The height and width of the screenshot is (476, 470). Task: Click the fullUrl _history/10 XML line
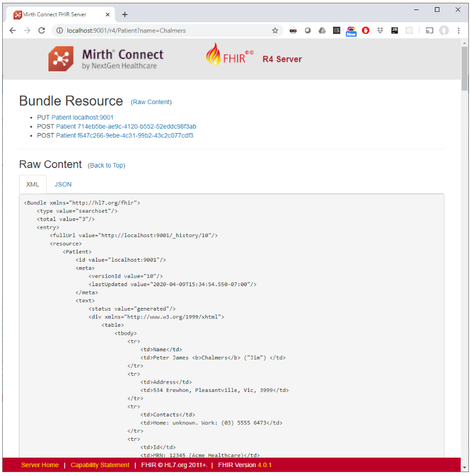tap(134, 235)
